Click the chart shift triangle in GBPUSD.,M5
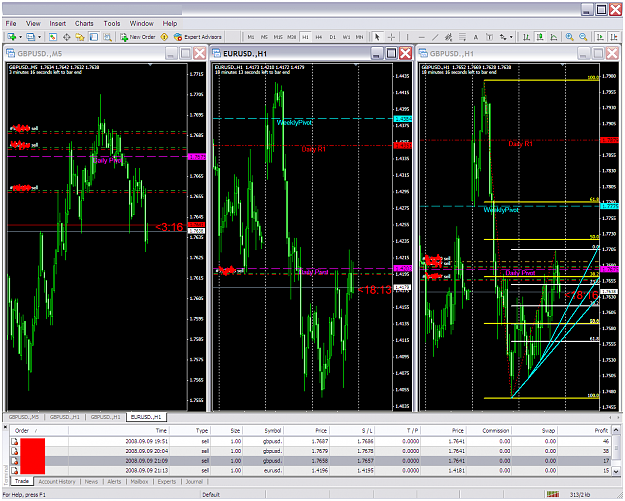The image size is (625, 501). pos(150,65)
